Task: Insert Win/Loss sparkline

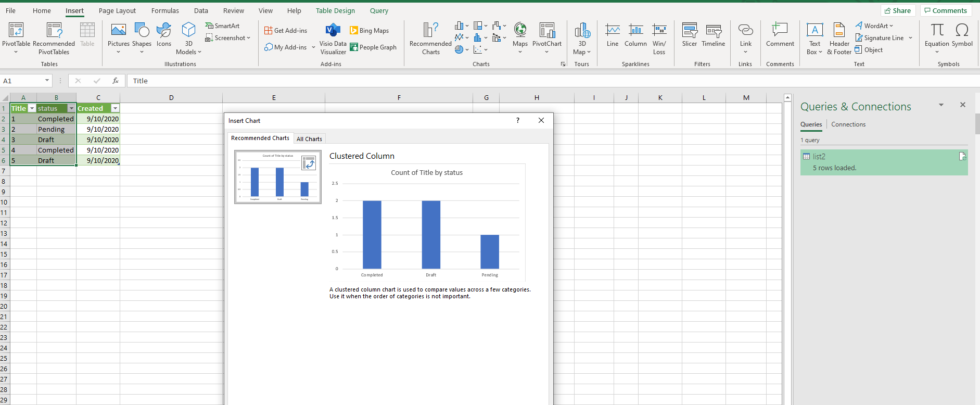Action: (x=659, y=39)
